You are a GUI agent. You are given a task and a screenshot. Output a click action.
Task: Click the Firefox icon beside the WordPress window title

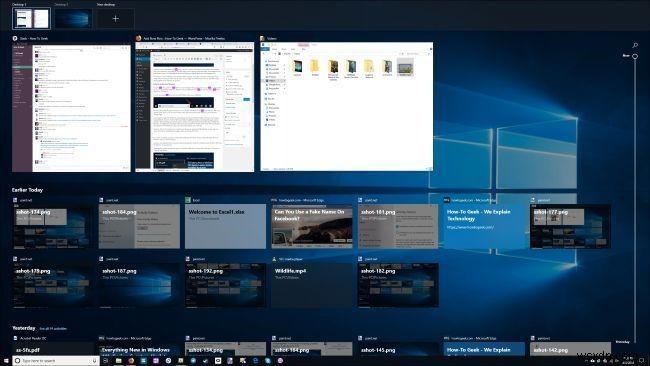(138, 38)
